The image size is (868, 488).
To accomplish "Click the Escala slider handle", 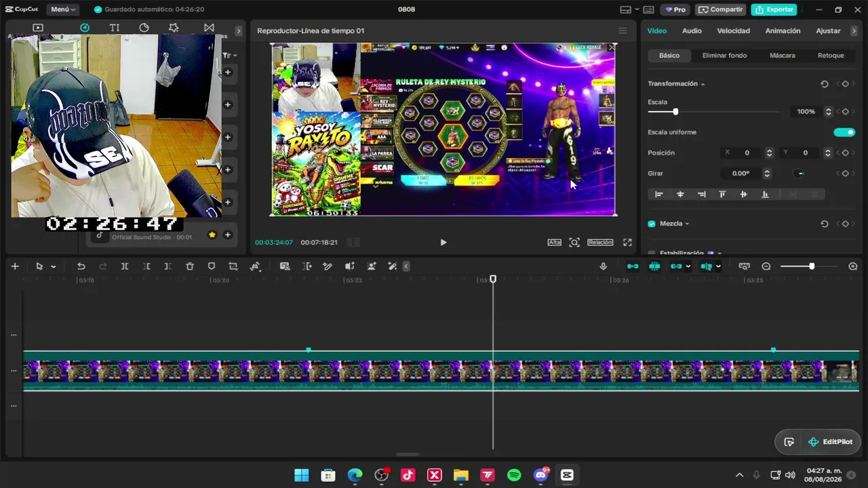I will tap(675, 112).
